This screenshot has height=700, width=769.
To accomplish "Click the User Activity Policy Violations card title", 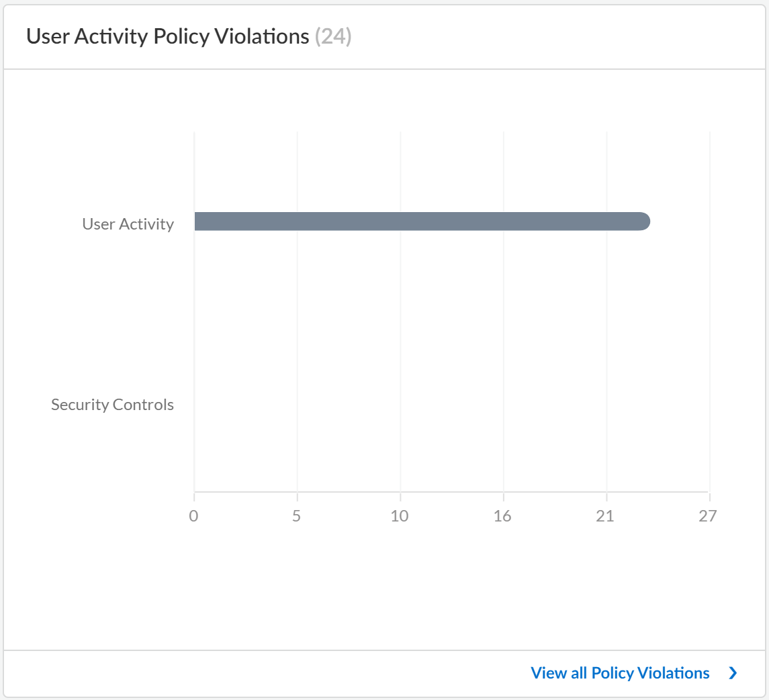I will [167, 36].
